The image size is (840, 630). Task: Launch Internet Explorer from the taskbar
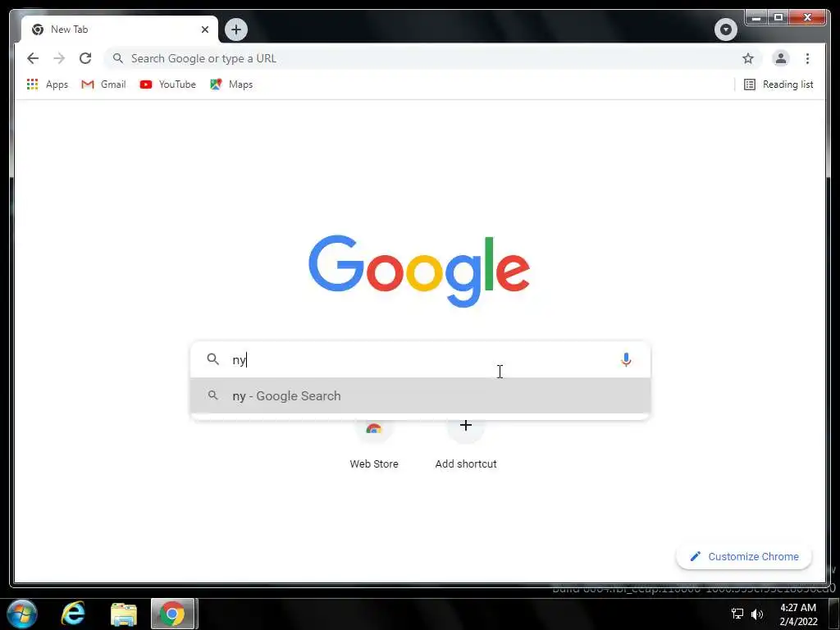(73, 614)
